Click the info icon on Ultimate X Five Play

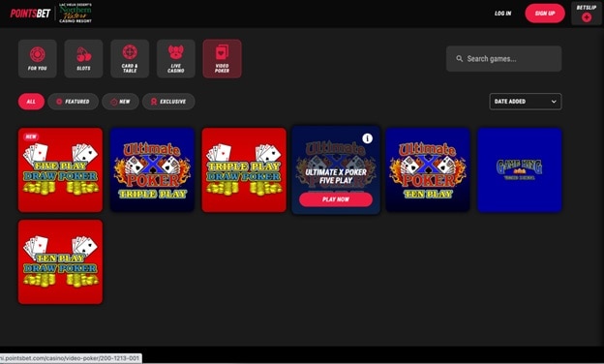(x=368, y=138)
